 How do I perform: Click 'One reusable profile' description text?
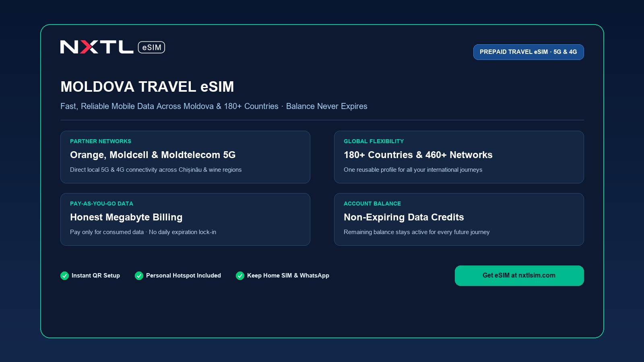point(413,170)
